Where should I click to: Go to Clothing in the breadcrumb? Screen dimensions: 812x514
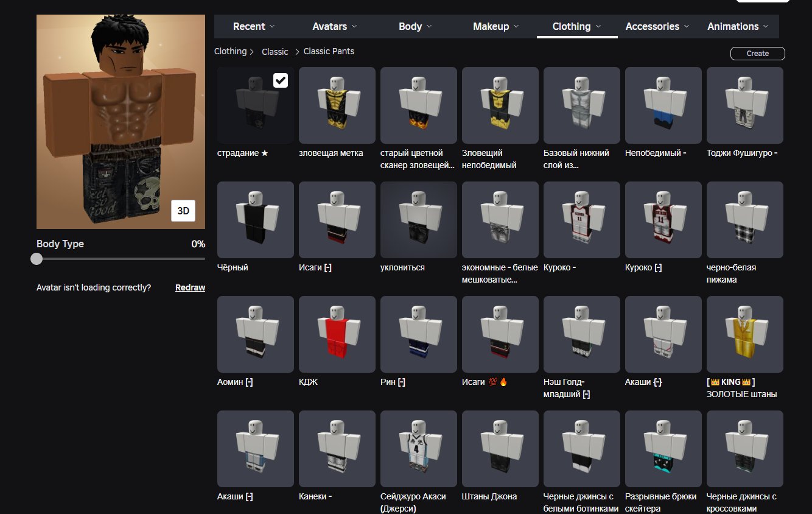[230, 51]
